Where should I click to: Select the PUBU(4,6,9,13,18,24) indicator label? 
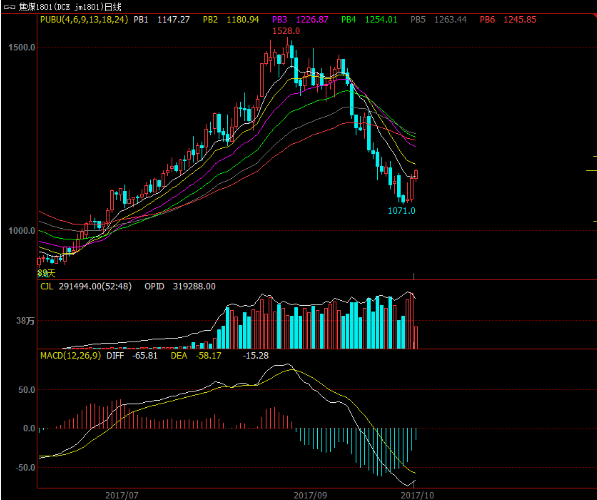[84, 19]
